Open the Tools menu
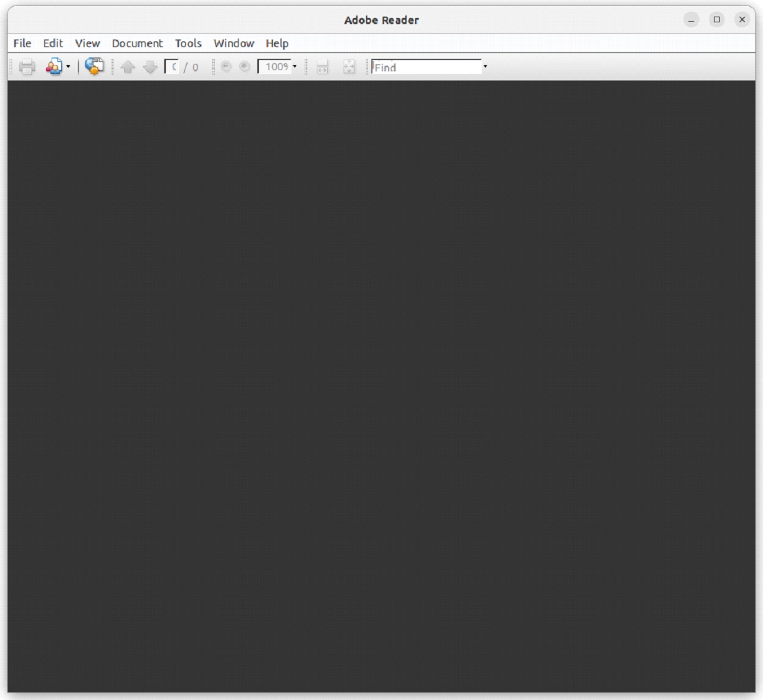The image size is (763, 700). 187,43
